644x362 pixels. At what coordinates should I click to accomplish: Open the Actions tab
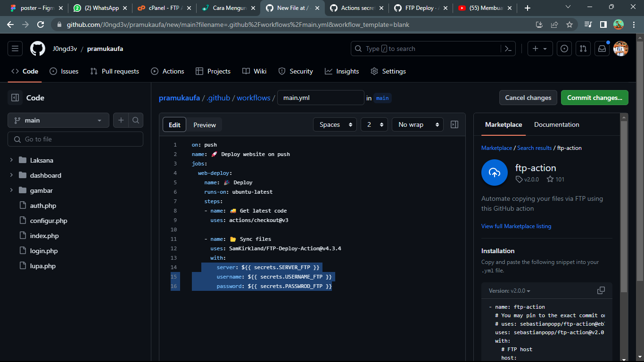(167, 71)
